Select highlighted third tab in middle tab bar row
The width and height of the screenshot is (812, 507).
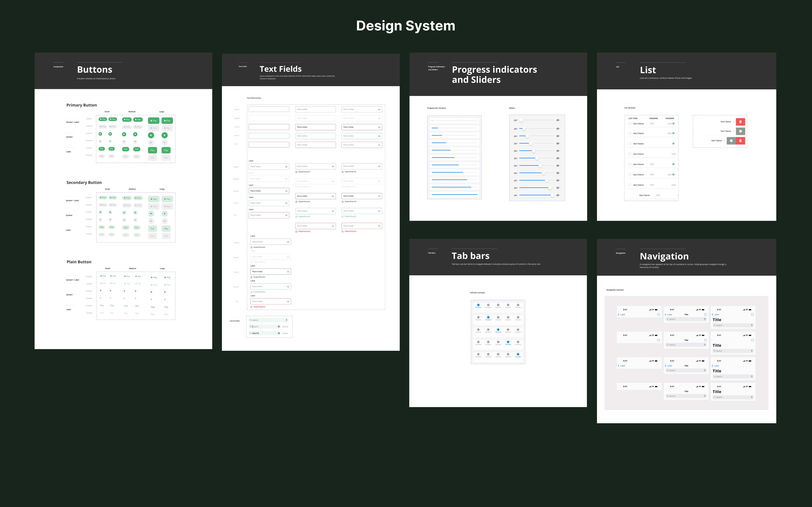click(x=498, y=330)
